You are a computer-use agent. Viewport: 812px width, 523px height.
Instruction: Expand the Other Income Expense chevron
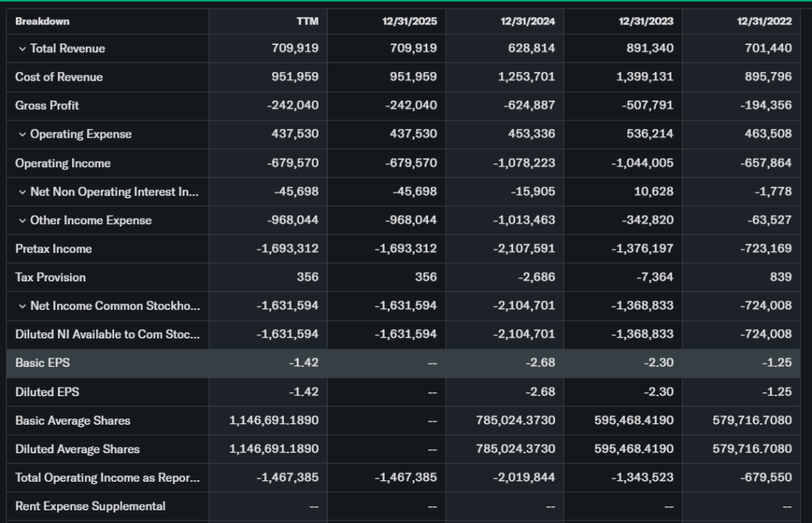pyautogui.click(x=22, y=220)
